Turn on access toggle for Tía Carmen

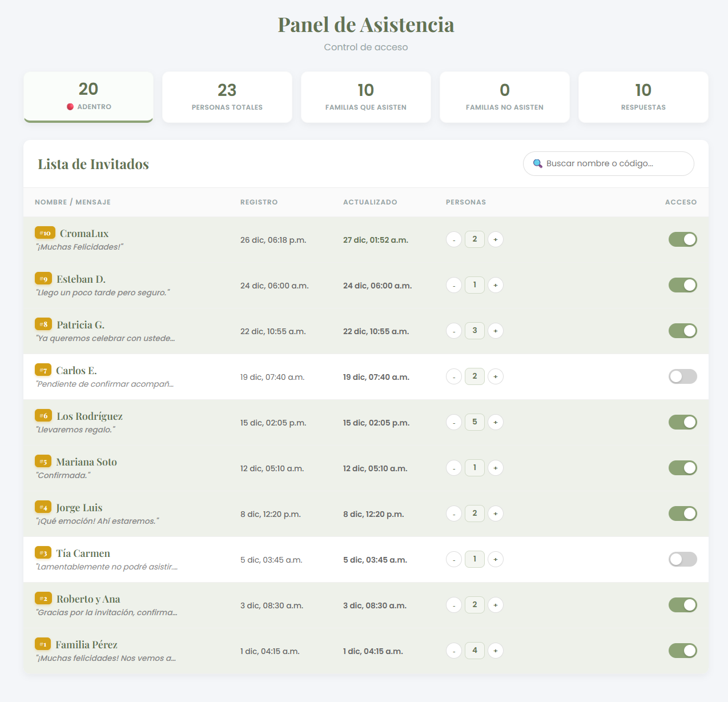[682, 559]
